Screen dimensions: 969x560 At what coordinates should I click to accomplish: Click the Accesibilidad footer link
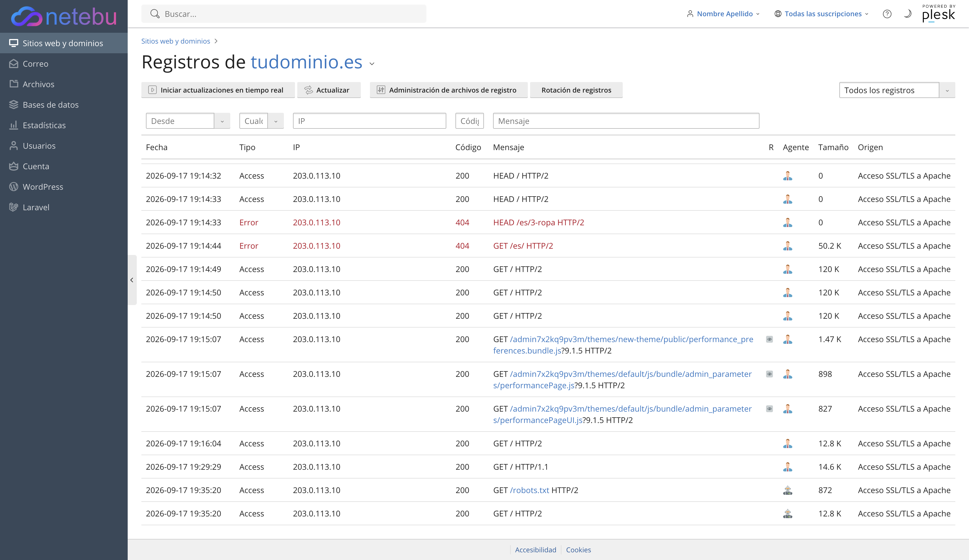[536, 550]
